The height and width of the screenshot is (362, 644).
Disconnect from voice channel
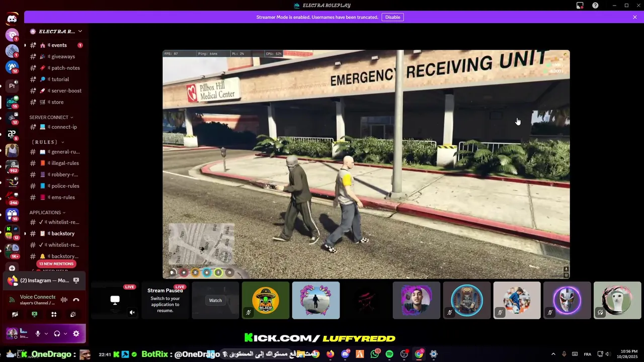tap(76, 300)
